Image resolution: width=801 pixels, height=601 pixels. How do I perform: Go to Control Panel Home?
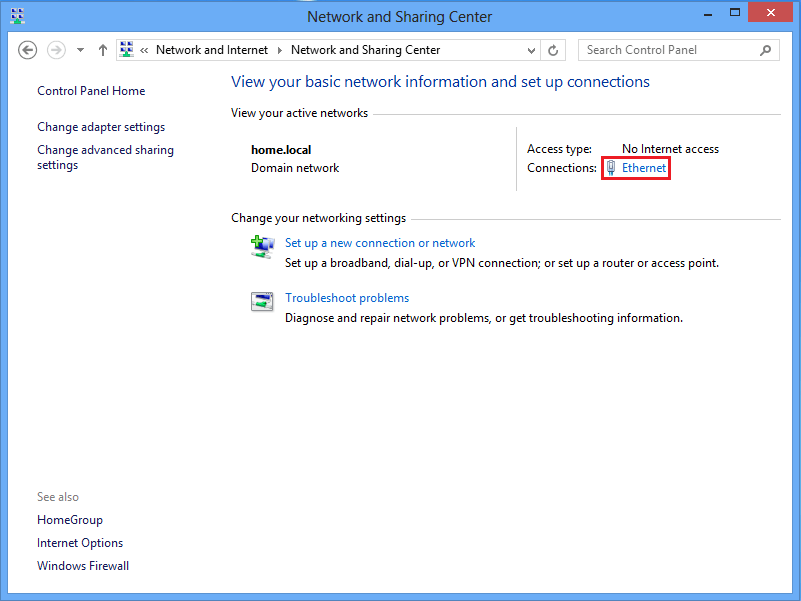click(x=91, y=91)
